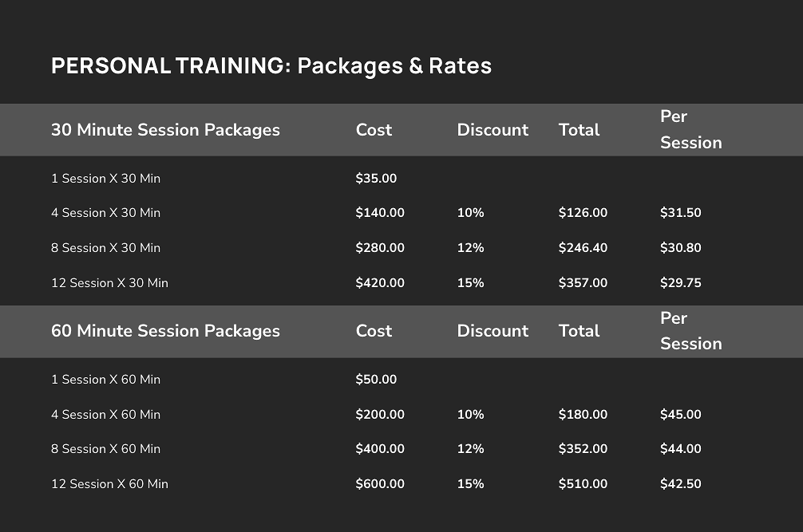Select the 4 Session X 60 Min package
Viewport: 803px width, 532px height.
coord(106,414)
